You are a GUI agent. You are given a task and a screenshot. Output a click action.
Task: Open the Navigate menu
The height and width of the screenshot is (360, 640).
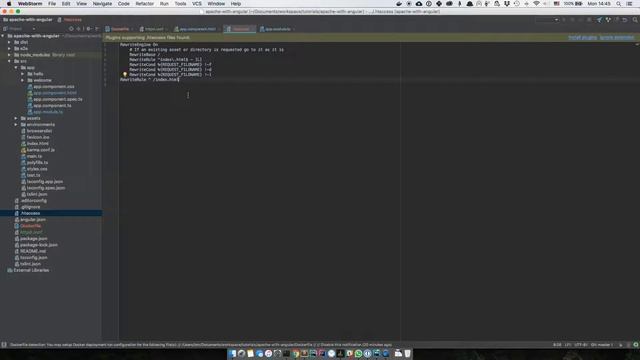102,4
